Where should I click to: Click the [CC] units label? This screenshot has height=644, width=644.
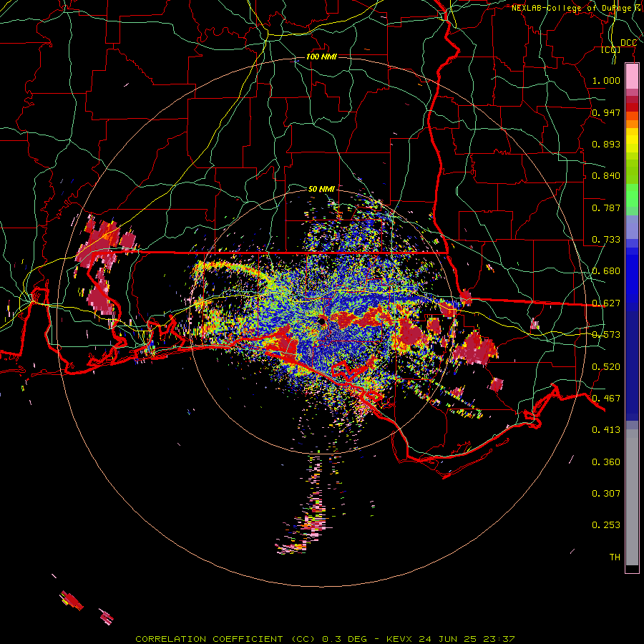[611, 49]
